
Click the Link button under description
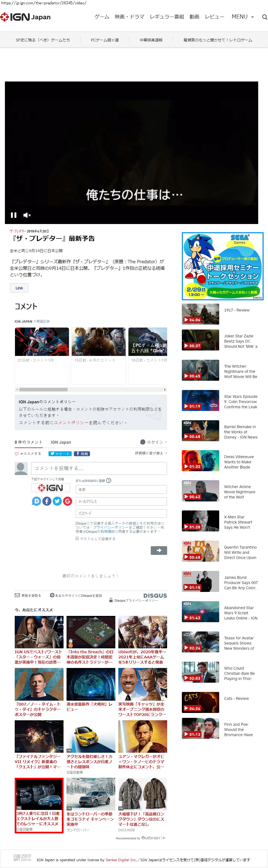[19, 288]
